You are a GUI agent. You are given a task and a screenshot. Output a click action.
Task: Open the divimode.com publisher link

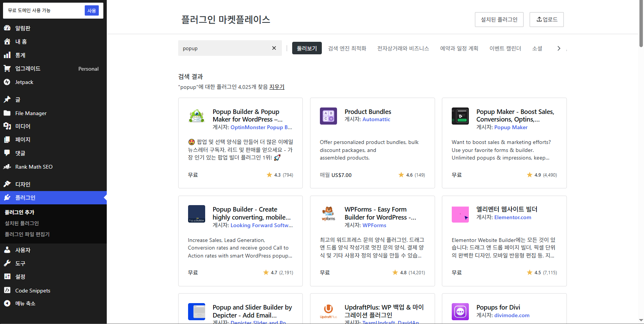click(512, 315)
